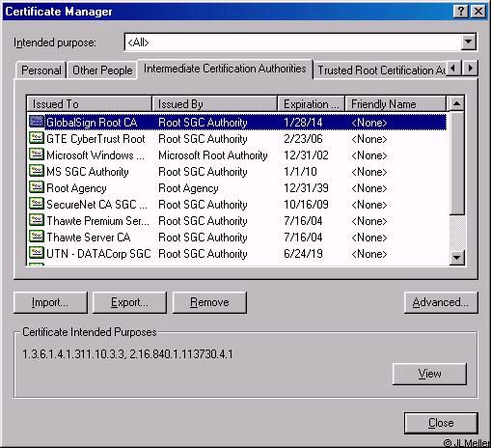The height and width of the screenshot is (448, 491).
Task: Click the purposes OID text 1.3.6.1.4.1.311.10.3.3
Action: (x=73, y=354)
